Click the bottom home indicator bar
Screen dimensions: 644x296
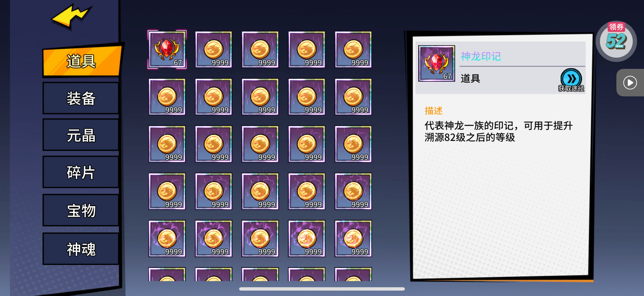tap(322, 289)
